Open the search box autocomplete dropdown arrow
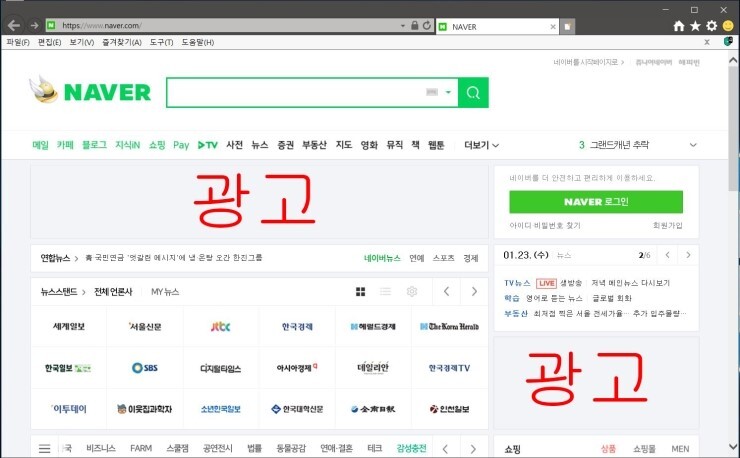Screen dimensions: 740x458 pyautogui.click(x=448, y=92)
